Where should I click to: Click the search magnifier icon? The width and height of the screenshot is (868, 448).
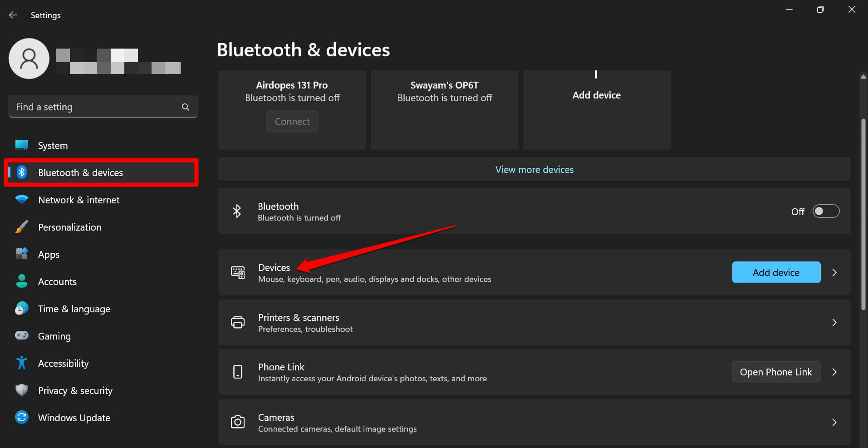tap(185, 107)
